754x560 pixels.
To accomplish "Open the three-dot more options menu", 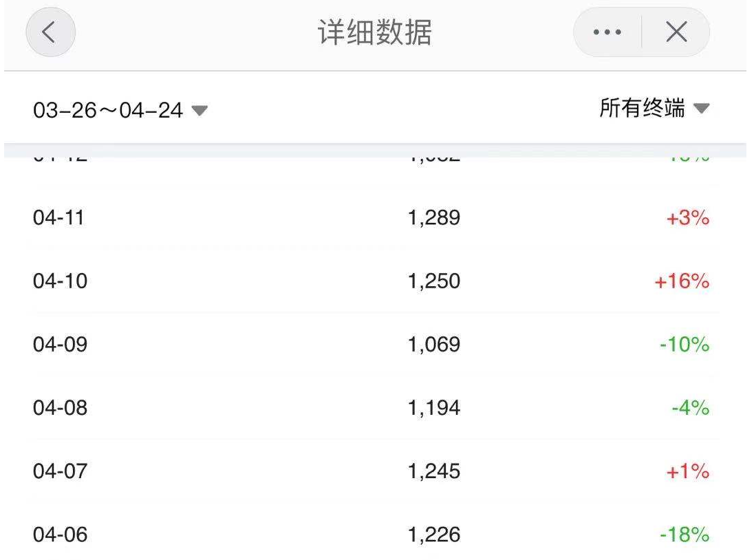I will click(607, 32).
